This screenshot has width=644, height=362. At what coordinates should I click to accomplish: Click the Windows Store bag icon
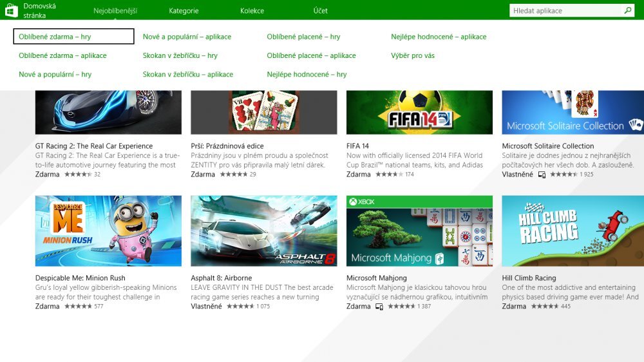pos(11,10)
